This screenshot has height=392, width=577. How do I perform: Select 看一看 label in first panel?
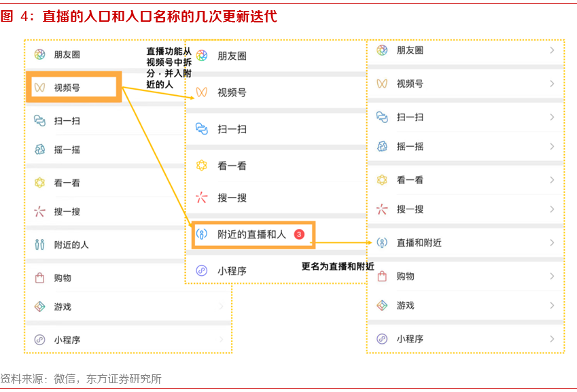click(67, 183)
